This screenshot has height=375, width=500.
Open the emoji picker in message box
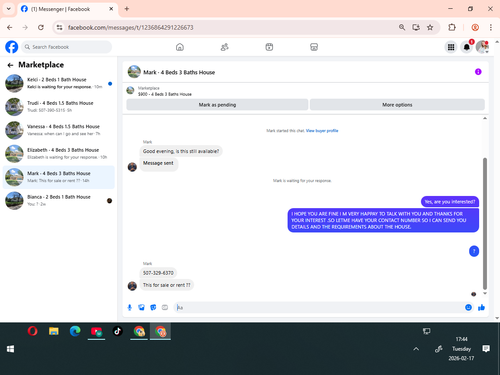pos(468,307)
